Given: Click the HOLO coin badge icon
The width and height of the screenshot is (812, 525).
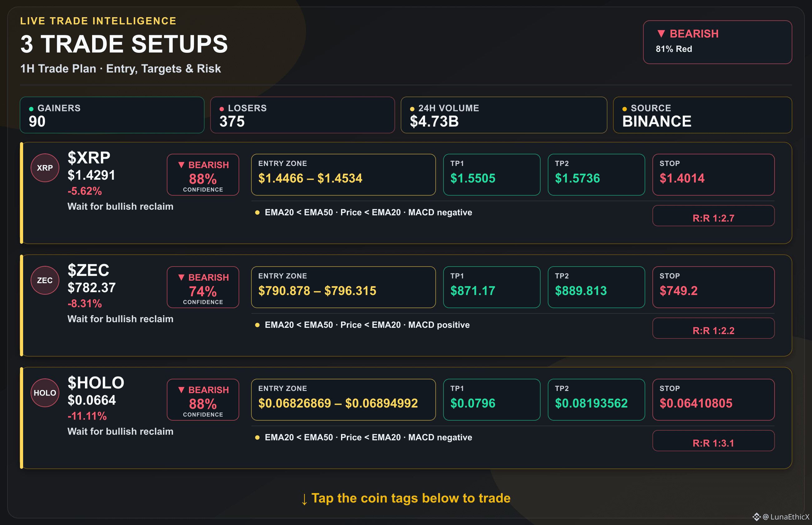Looking at the screenshot, I should coord(45,393).
